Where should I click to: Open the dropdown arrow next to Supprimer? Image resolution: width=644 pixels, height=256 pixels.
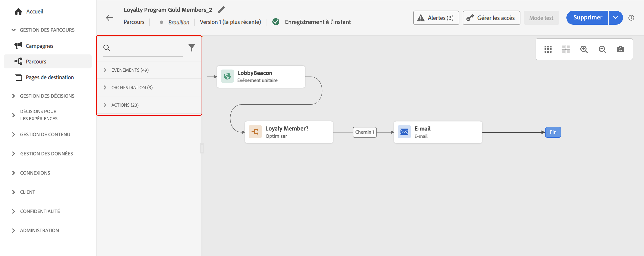(x=616, y=18)
